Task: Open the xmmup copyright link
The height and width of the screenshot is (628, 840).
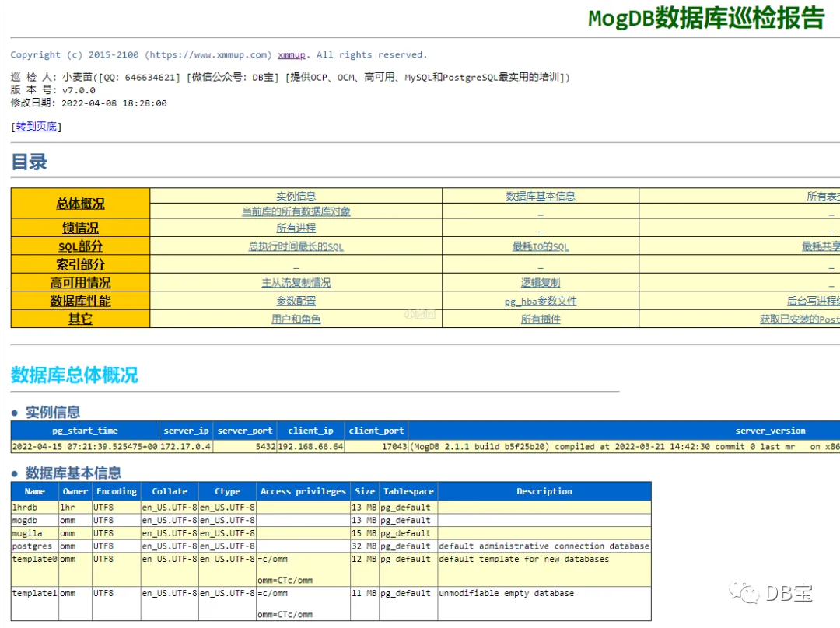Action: (x=292, y=54)
